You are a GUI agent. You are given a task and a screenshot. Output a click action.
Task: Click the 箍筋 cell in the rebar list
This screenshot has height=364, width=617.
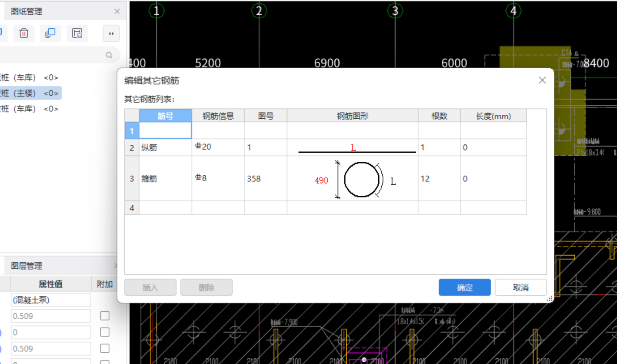(166, 179)
